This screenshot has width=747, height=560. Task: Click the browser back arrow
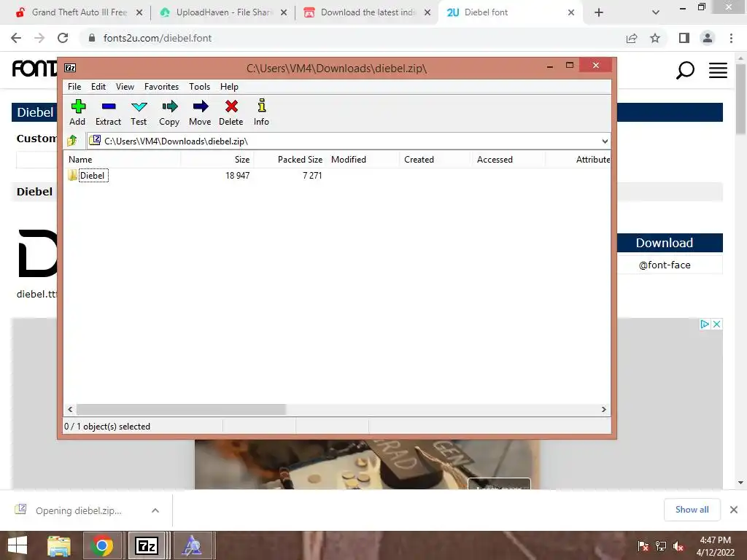pyautogui.click(x=16, y=38)
